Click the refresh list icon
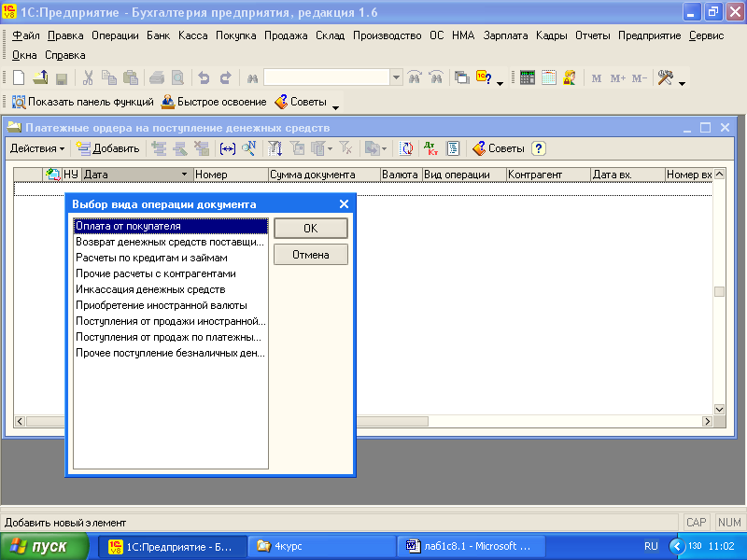This screenshot has height=560, width=747. pos(406,148)
